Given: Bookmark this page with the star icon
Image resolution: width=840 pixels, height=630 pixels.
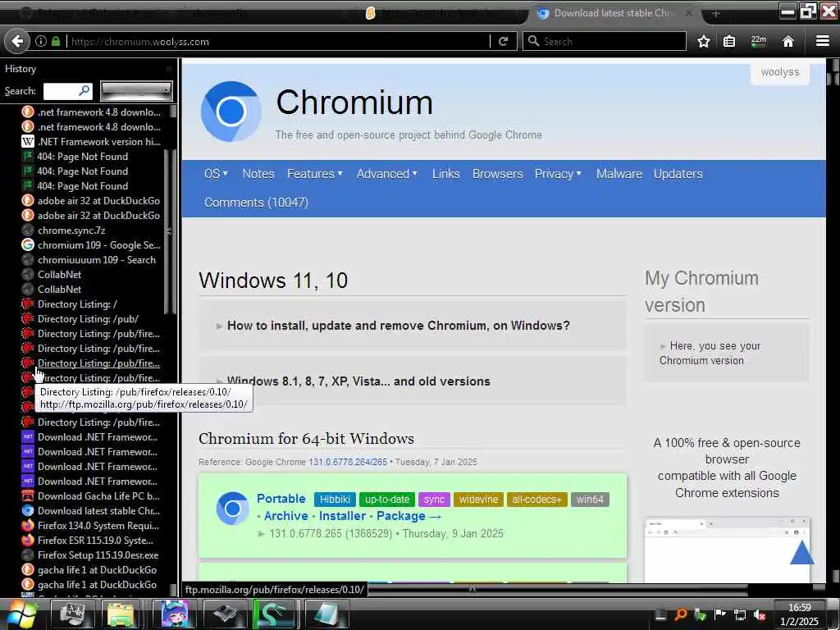Looking at the screenshot, I should pos(703,41).
